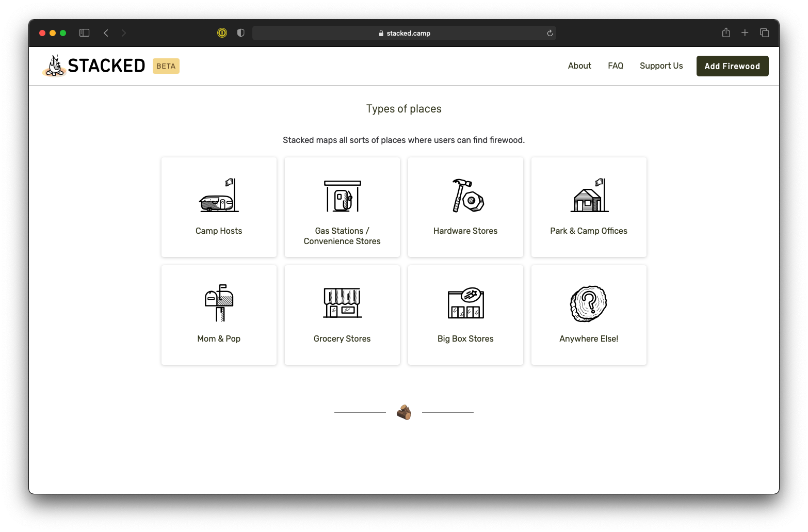Click the campfire logo next to STACKED
The height and width of the screenshot is (532, 808).
(54, 66)
